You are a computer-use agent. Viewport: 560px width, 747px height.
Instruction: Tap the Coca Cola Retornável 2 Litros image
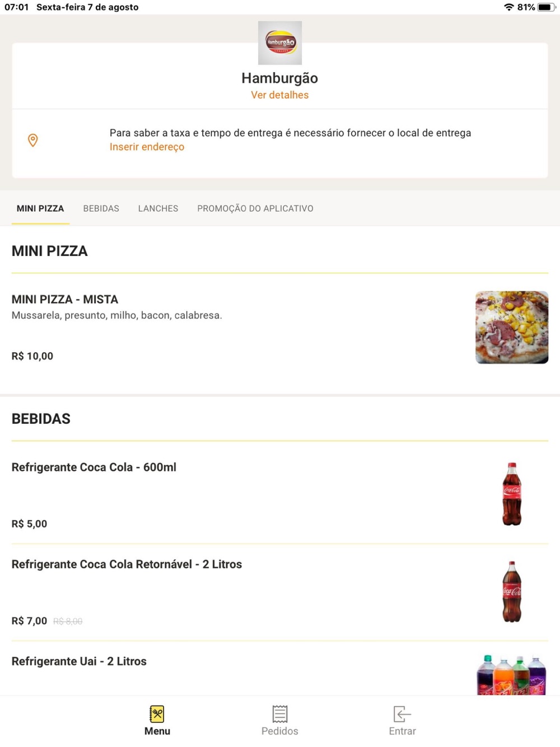pyautogui.click(x=512, y=591)
